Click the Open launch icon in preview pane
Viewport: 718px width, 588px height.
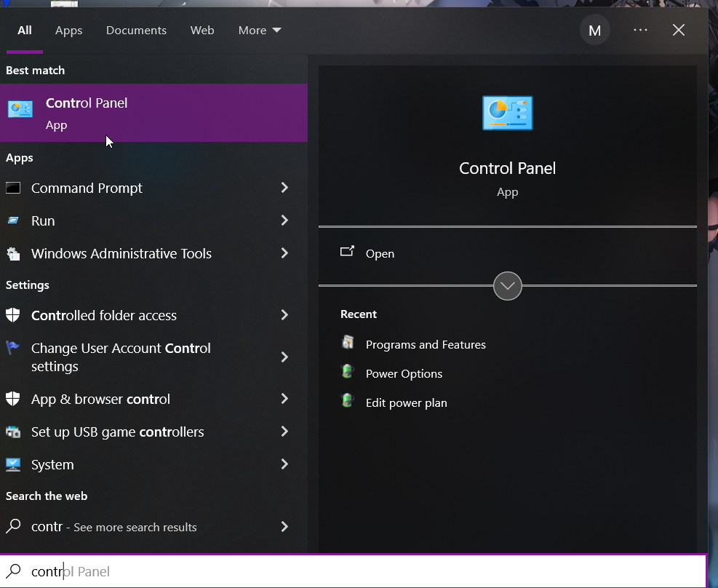[x=347, y=251]
